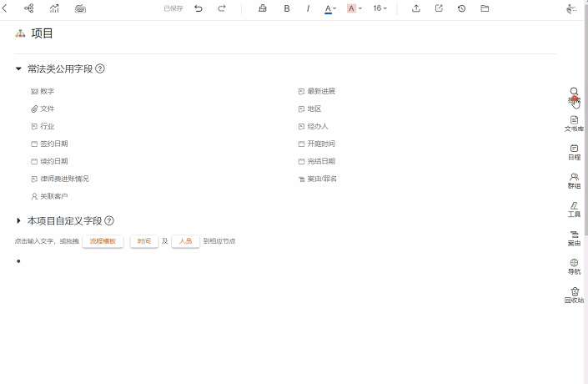Click the 流程模板 button
This screenshot has height=384, width=588.
click(x=103, y=241)
